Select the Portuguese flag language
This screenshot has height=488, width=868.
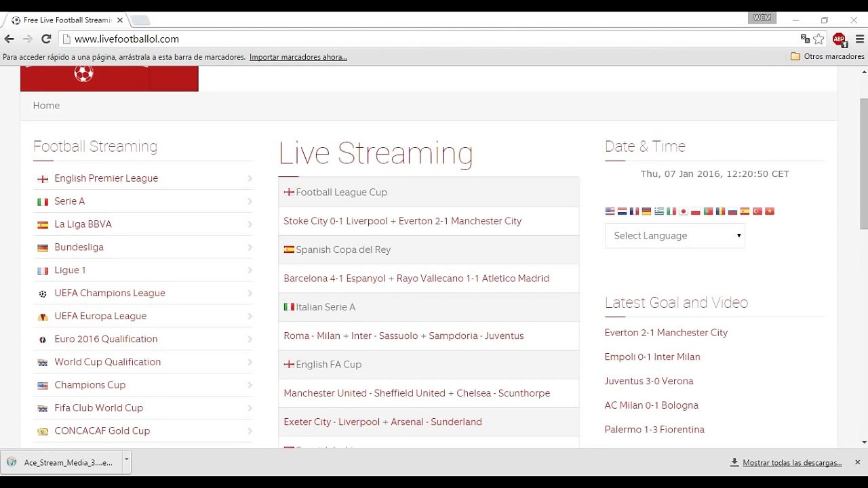708,211
